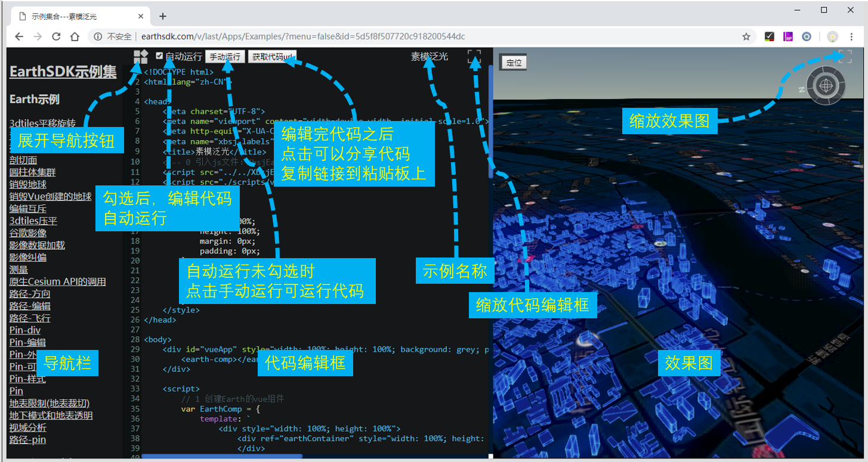
Task: Open the 地表限制(地表裁切) example
Action: click(50, 403)
